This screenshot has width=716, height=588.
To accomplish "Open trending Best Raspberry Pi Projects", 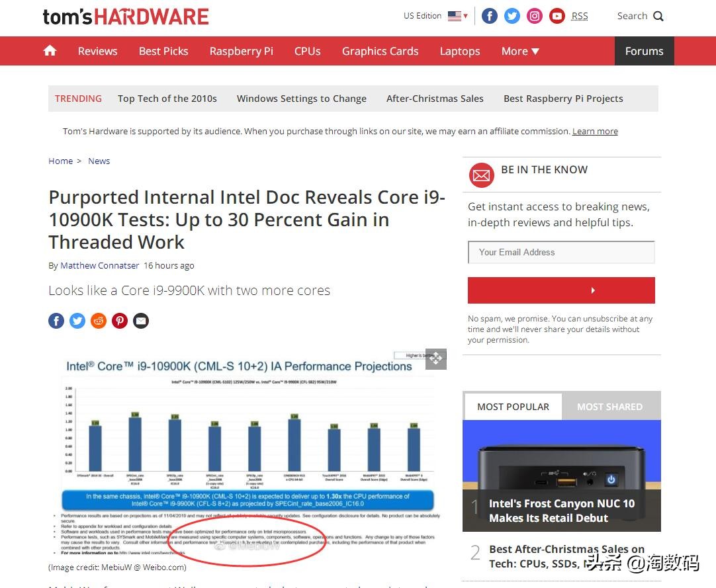I will 563,99.
